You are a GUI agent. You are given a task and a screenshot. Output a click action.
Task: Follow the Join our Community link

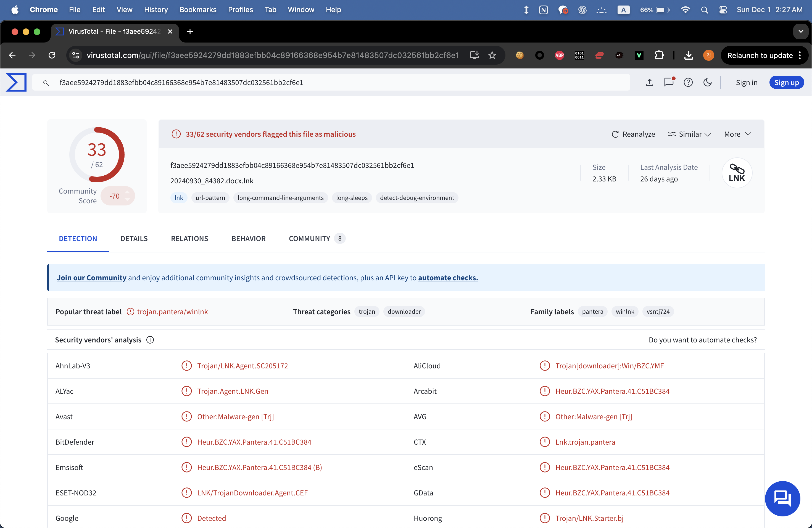(91, 278)
